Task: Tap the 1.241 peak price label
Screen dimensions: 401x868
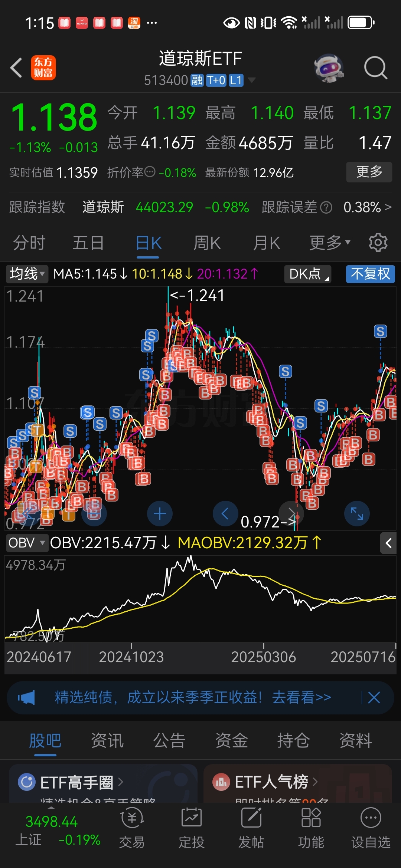Action: pos(198,295)
